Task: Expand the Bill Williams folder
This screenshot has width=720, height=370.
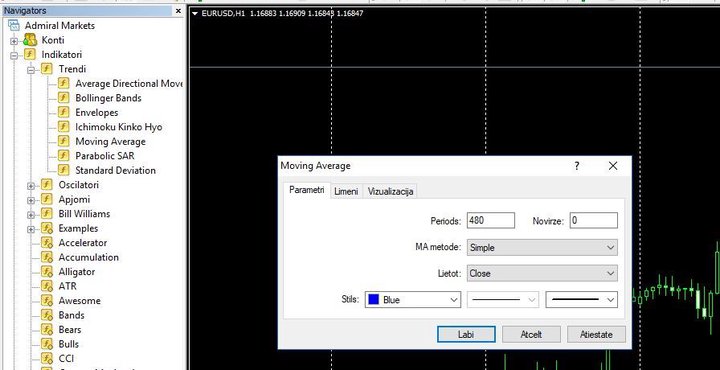Action: click(x=31, y=215)
